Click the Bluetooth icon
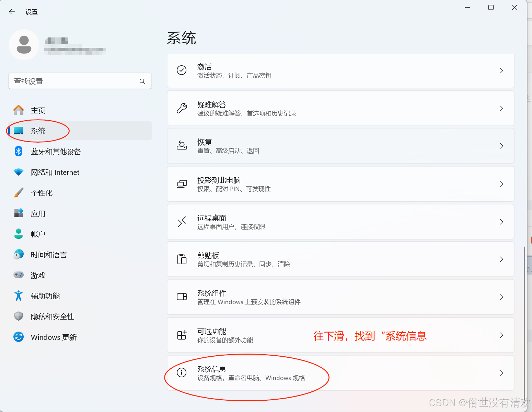The image size is (532, 412). pyautogui.click(x=19, y=151)
